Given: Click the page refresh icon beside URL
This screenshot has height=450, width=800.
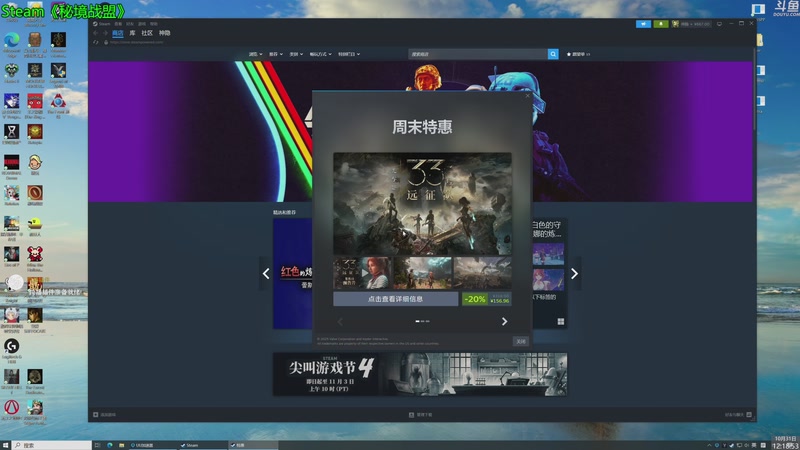Looking at the screenshot, I should click(95, 42).
